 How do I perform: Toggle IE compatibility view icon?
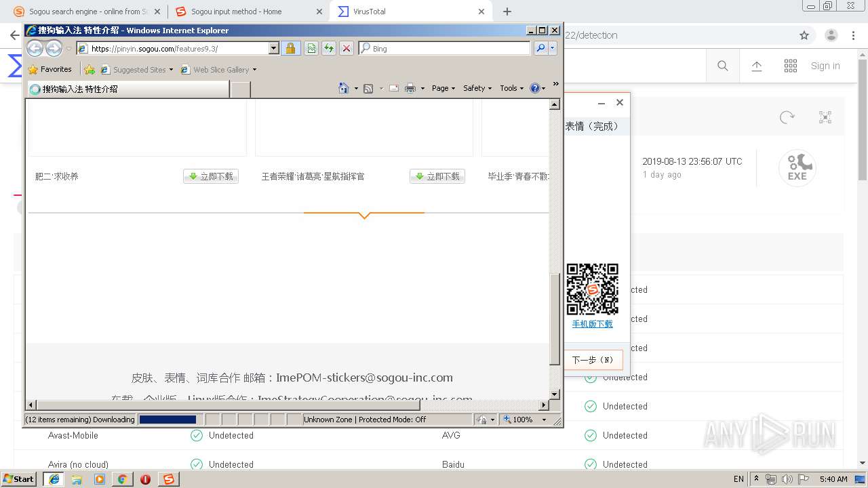pyautogui.click(x=311, y=48)
